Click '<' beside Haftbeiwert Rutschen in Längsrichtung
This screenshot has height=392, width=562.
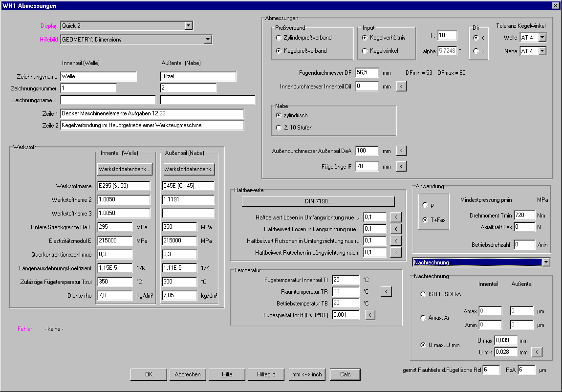coord(396,253)
